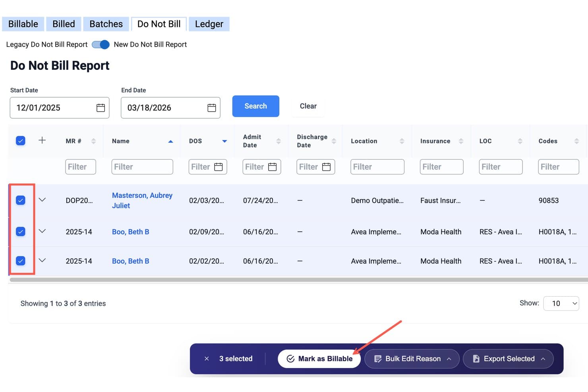The width and height of the screenshot is (588, 392).
Task: Open the Export Selected dropdown
Action: 508,359
